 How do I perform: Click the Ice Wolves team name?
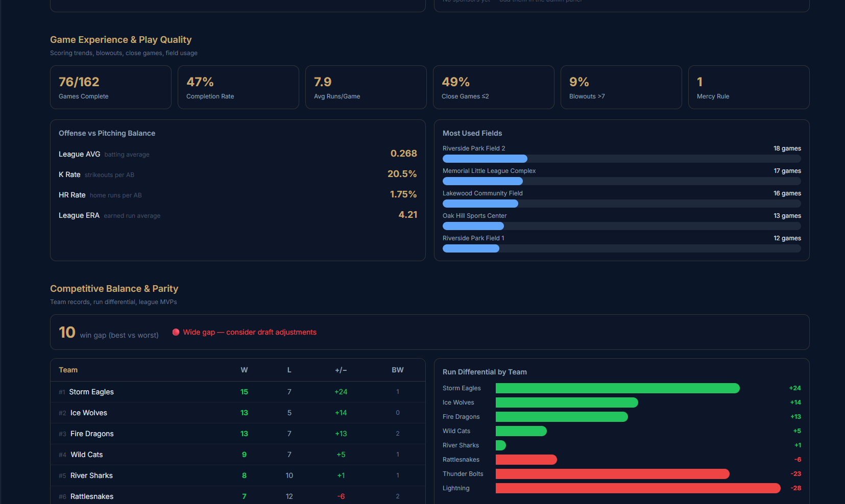88,413
